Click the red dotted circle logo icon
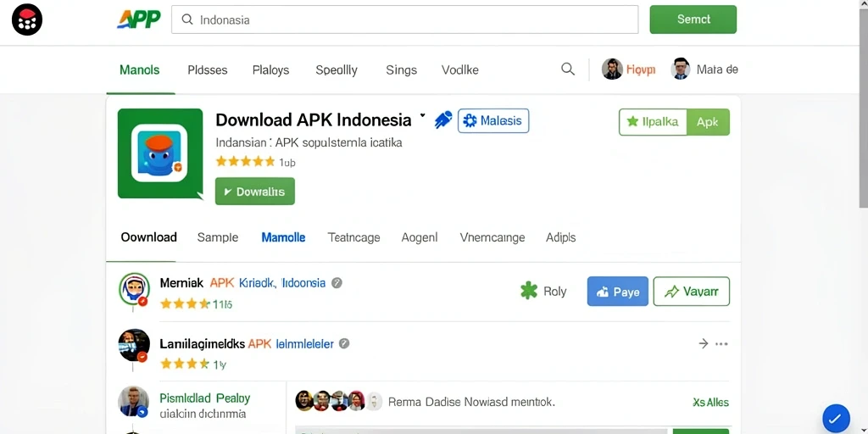The height and width of the screenshot is (434, 868). 27,20
